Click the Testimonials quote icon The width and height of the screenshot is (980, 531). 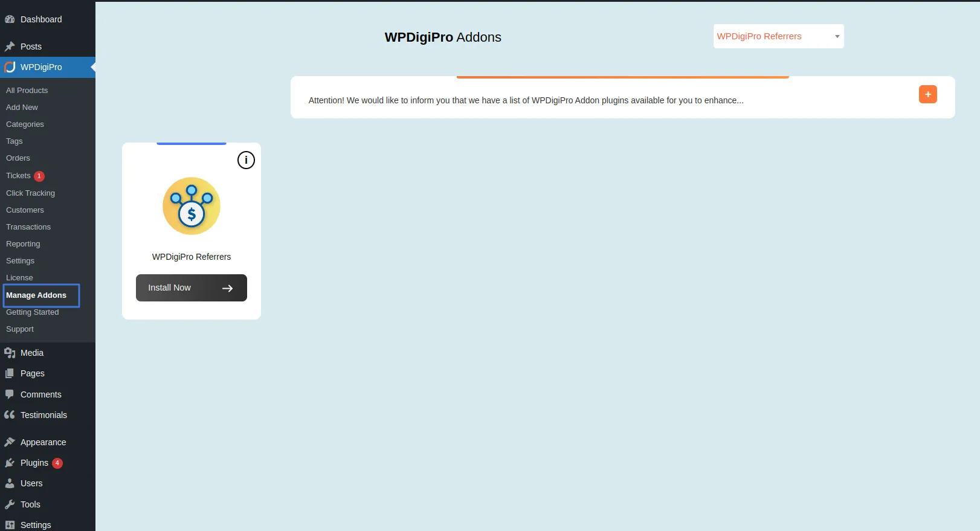pyautogui.click(x=10, y=415)
